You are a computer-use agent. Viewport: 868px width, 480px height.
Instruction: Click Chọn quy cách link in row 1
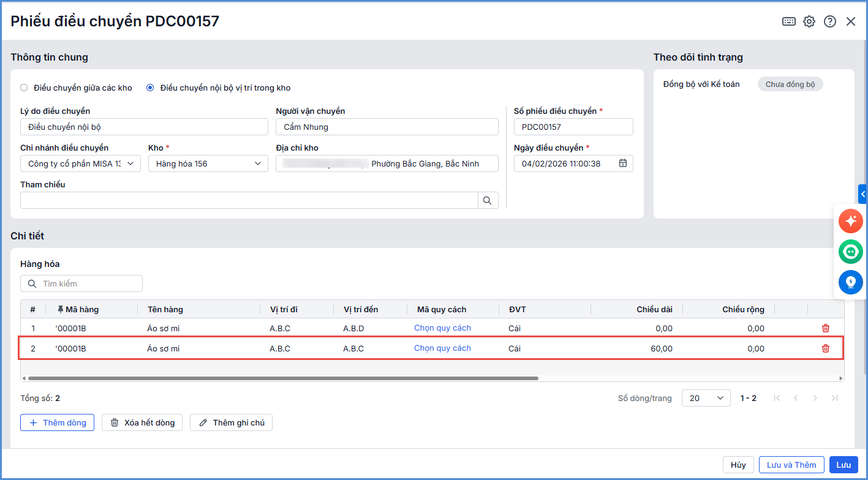point(442,328)
